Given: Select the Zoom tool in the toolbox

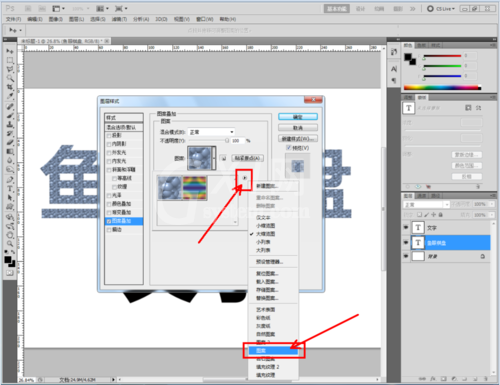Looking at the screenshot, I should click(x=10, y=244).
